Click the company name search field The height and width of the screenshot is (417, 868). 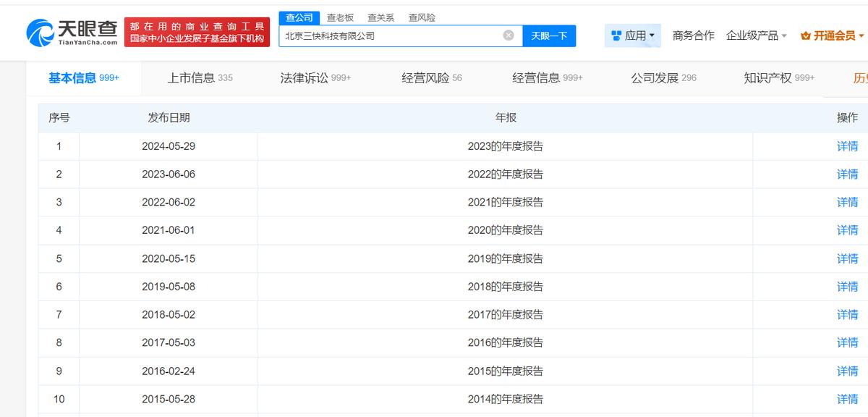pyautogui.click(x=391, y=35)
